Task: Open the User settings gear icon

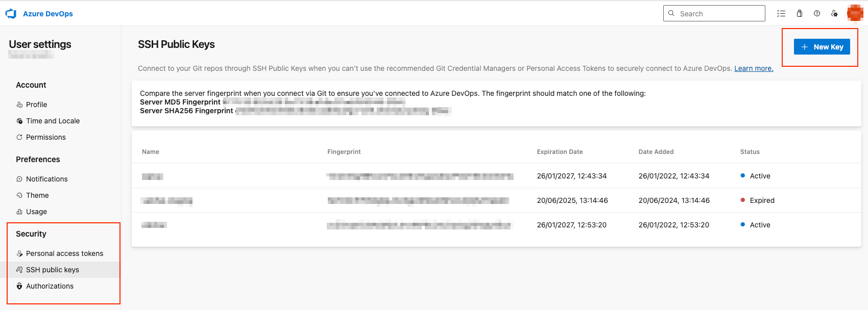Action: [x=834, y=14]
